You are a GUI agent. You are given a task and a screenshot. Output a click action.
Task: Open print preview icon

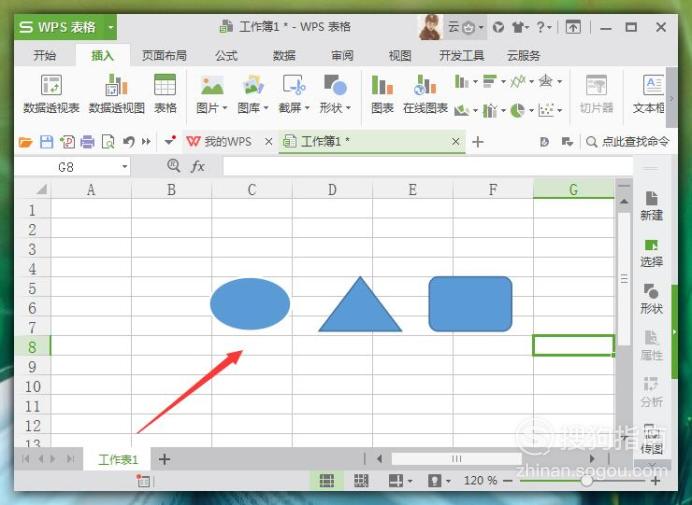(x=108, y=142)
